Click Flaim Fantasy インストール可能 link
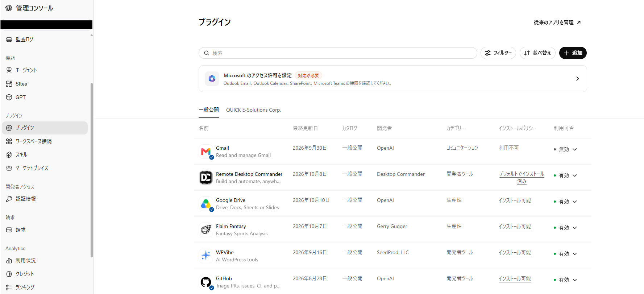Image resolution: width=644 pixels, height=294 pixels. tap(515, 227)
